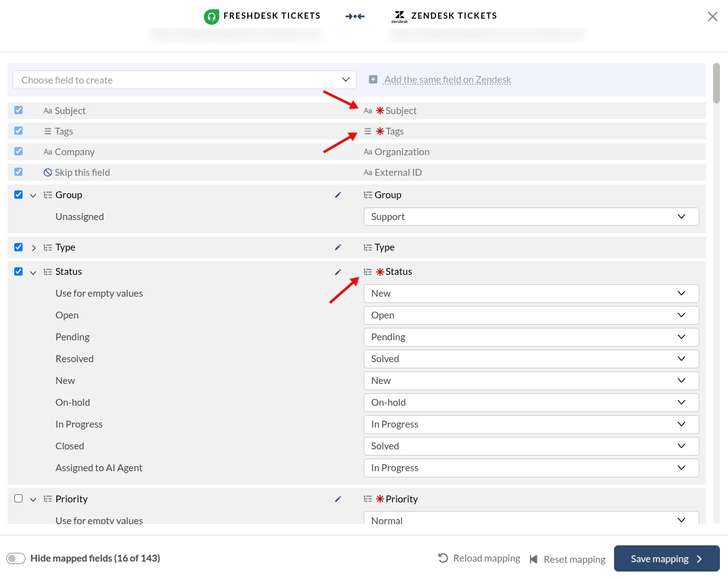Uncheck the Subject field checkbox
Viewport: 728px width, 579px height.
coord(18,110)
